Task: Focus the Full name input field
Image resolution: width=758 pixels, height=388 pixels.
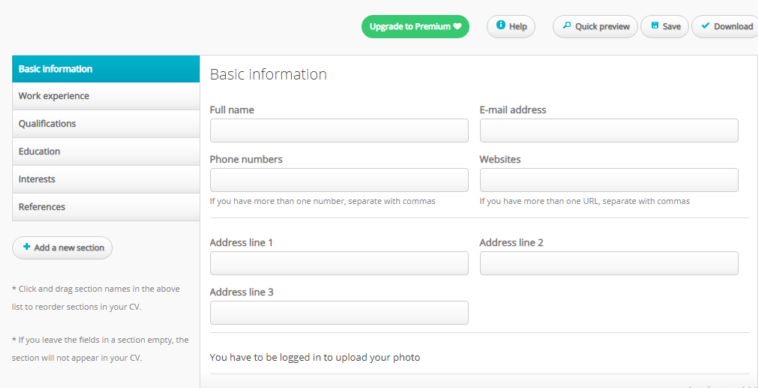Action: [339, 130]
